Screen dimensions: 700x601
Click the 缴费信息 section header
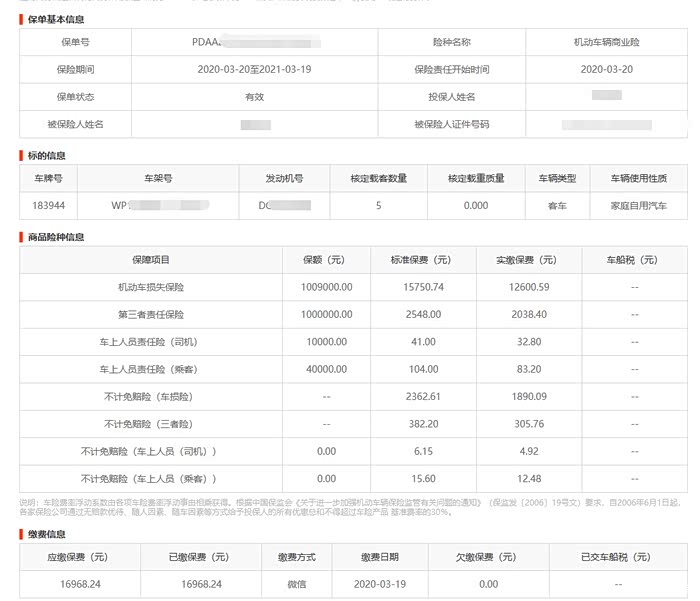[x=47, y=534]
